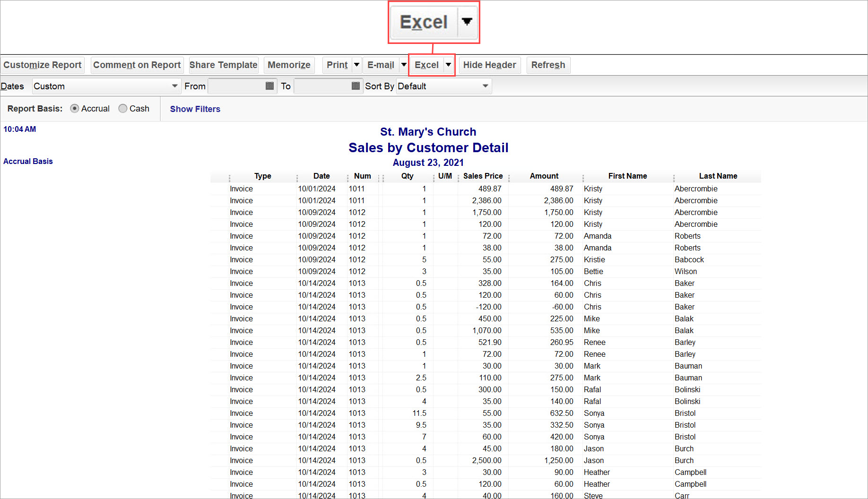
Task: Expand the Print dropdown arrow
Action: 357,65
